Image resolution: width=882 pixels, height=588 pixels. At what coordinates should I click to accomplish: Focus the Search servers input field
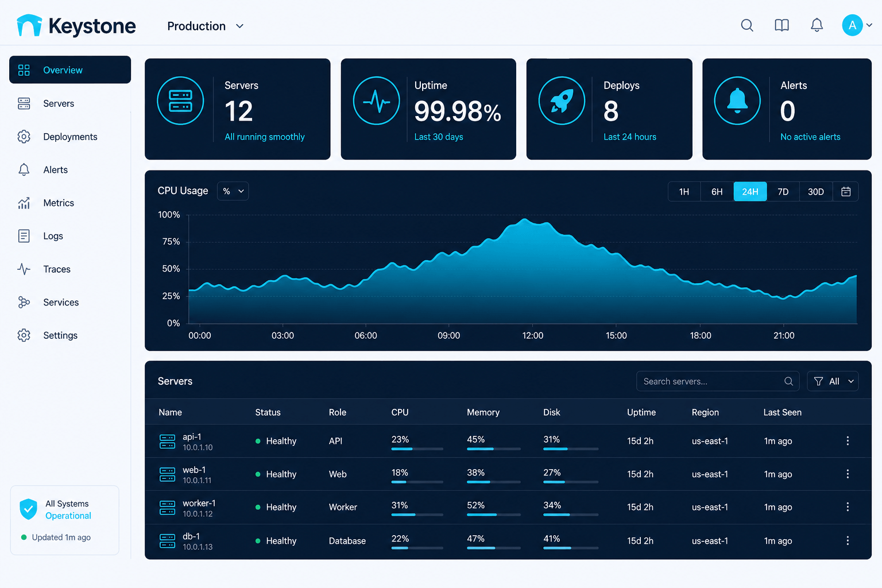pyautogui.click(x=718, y=381)
